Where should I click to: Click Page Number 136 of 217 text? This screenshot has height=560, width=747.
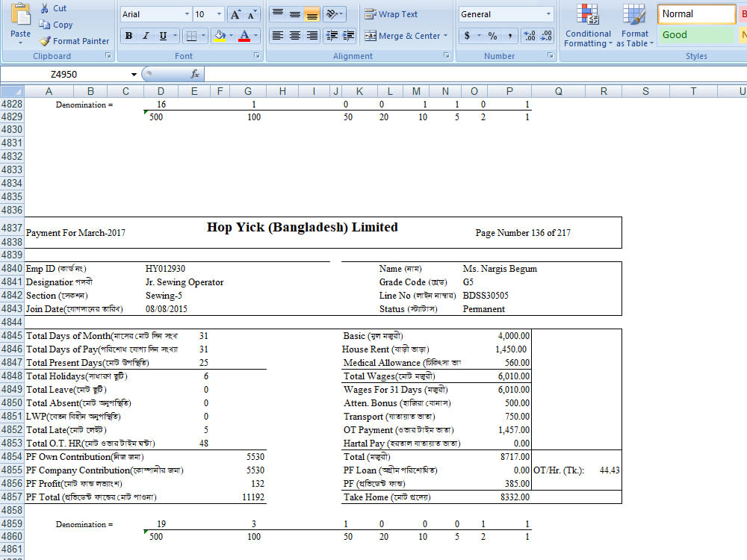pos(523,233)
